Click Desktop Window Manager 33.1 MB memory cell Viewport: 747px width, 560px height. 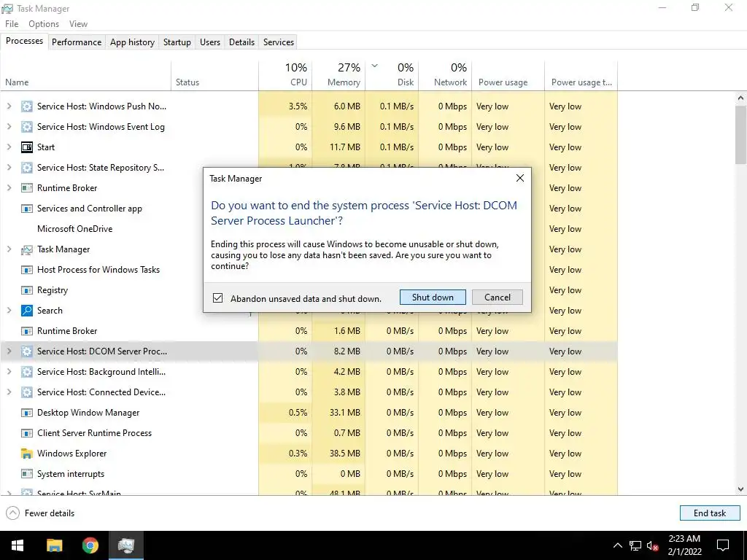click(x=338, y=413)
